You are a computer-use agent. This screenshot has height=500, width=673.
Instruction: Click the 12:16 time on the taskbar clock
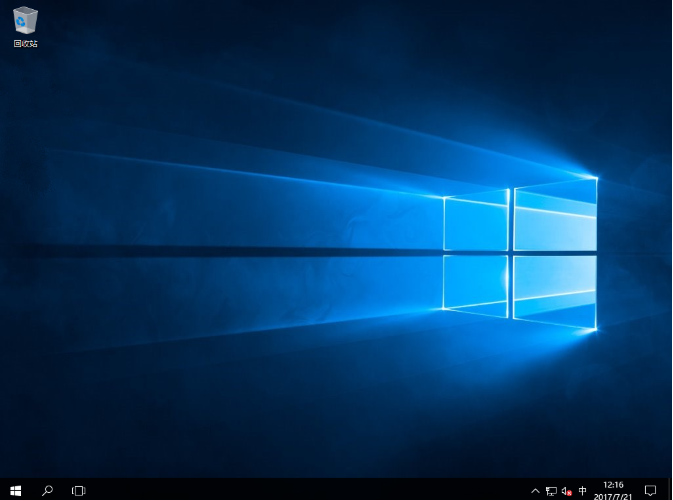coord(614,485)
